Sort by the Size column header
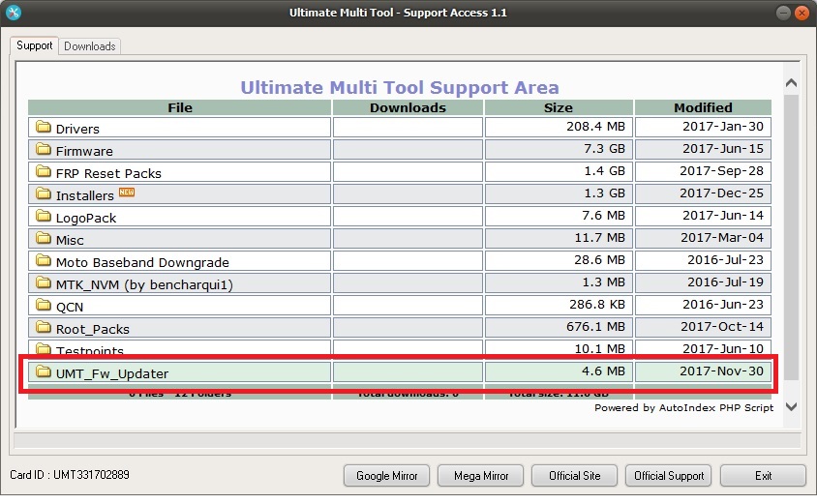 pos(559,107)
